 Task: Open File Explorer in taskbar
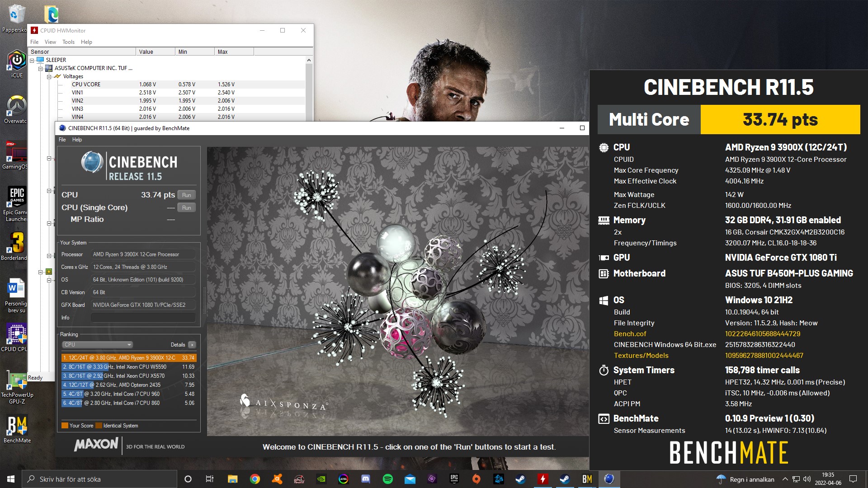232,479
